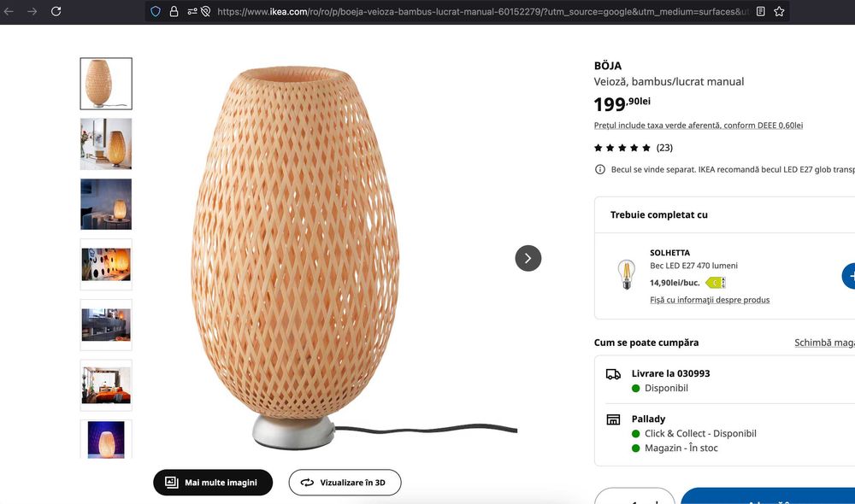Select the last thumbnail with blue background
The image size is (855, 504).
tap(106, 439)
